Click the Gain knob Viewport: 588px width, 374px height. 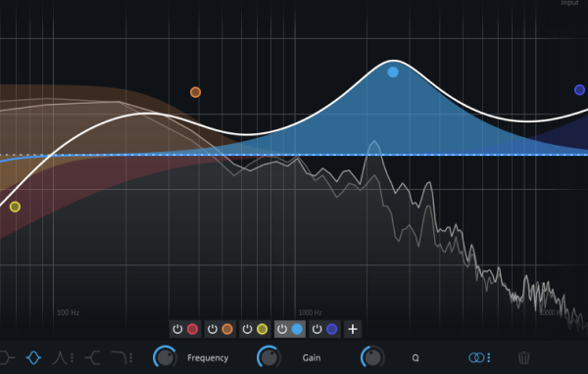point(269,357)
